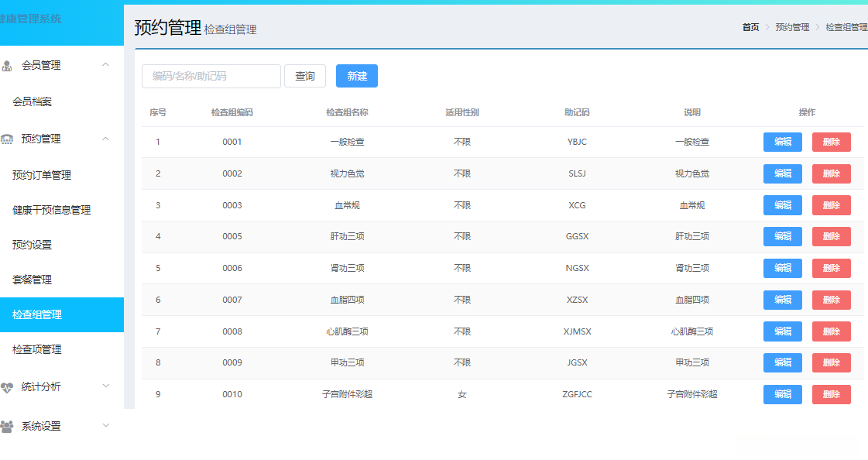Click mnemonic code XJMSX
Image resolution: width=868 pixels, height=460 pixels.
tap(577, 331)
